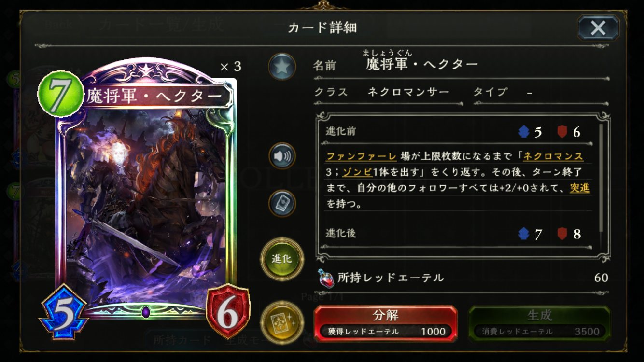Toggle the 進化 evolve view button

[x=282, y=259]
